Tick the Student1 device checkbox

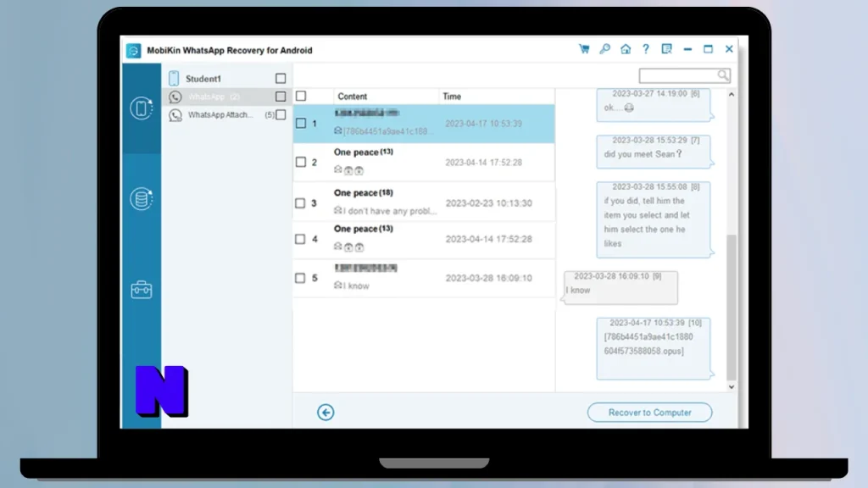click(x=281, y=79)
